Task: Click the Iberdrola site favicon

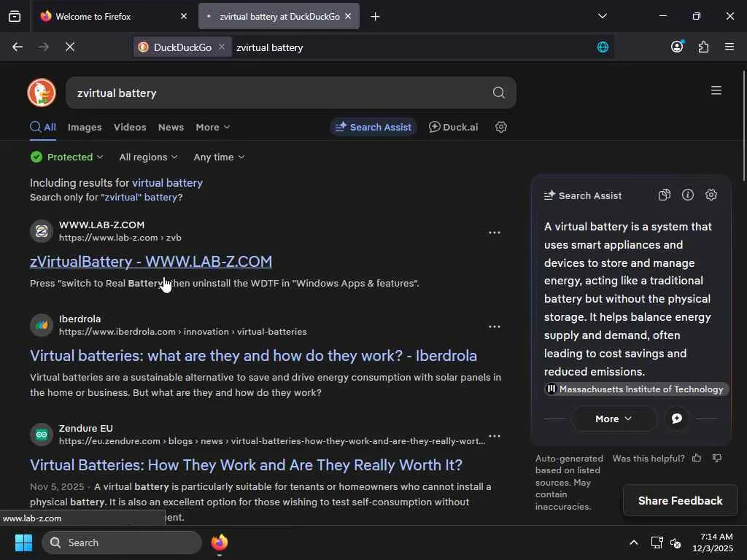Action: point(42,325)
